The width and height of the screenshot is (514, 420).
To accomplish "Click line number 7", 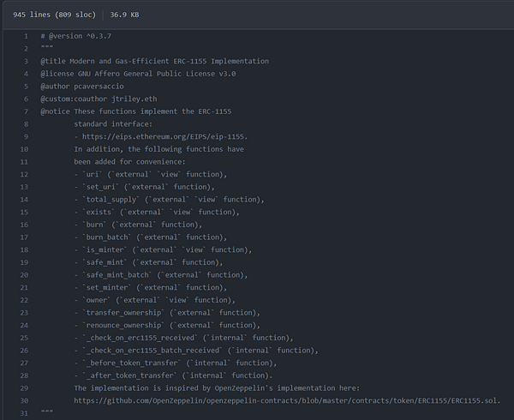I will pyautogui.click(x=26, y=111).
